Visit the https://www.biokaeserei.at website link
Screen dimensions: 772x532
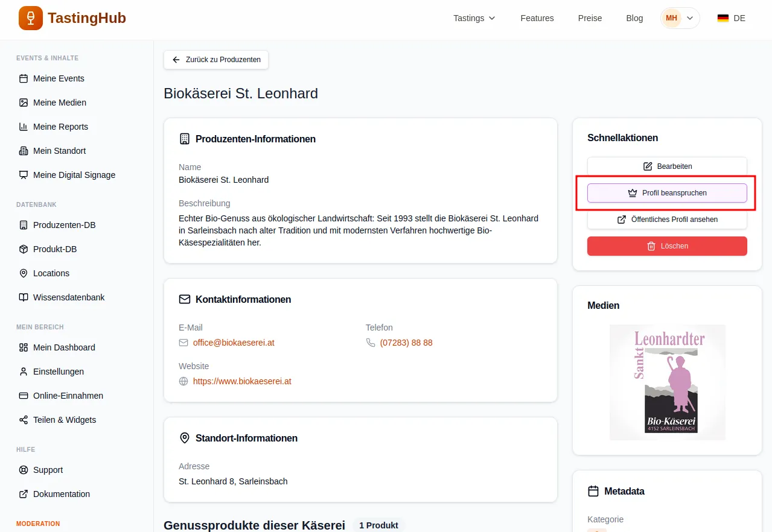[242, 381]
